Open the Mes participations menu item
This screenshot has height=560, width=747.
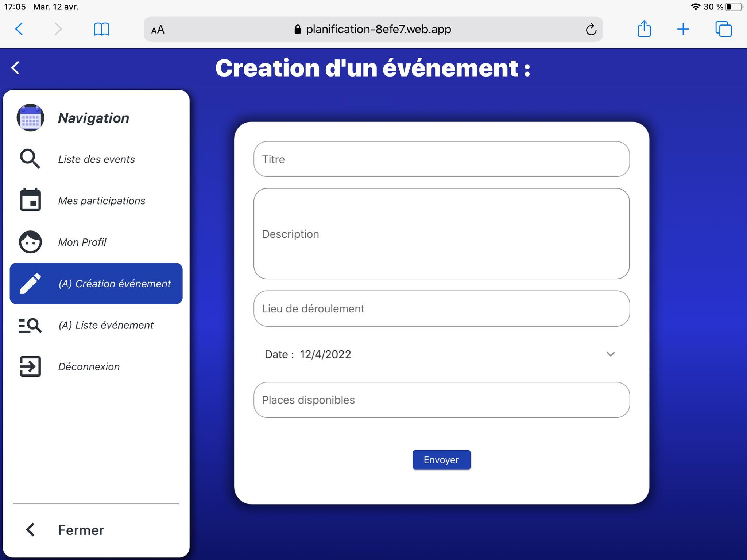(x=101, y=201)
